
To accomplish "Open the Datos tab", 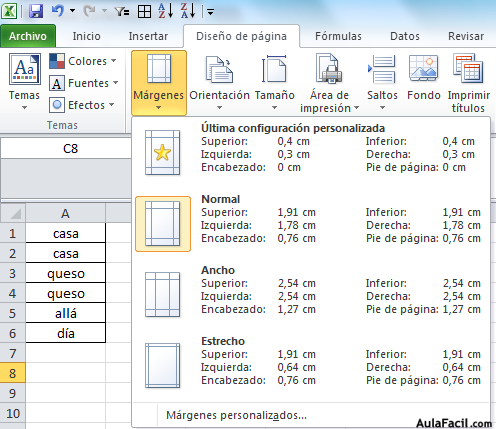I will tap(405, 36).
